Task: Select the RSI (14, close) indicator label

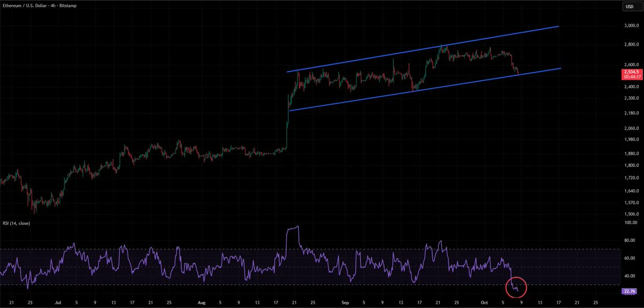Action: (x=16, y=223)
